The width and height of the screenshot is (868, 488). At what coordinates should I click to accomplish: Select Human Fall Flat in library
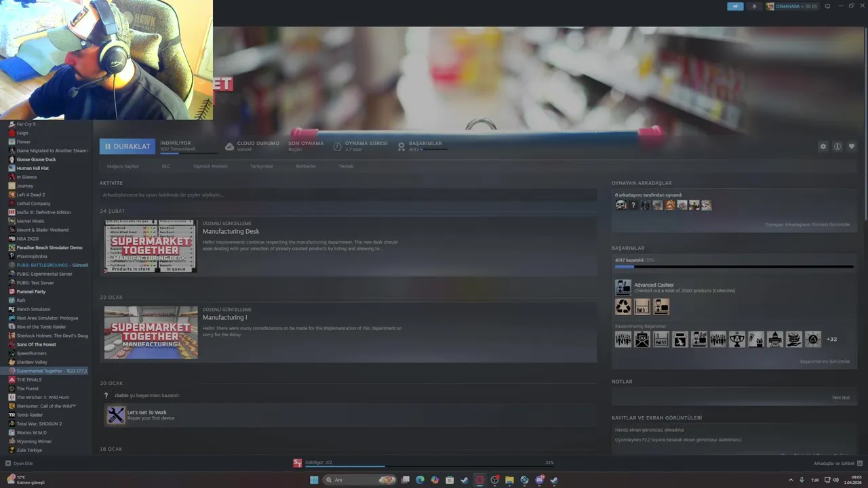pos(33,168)
